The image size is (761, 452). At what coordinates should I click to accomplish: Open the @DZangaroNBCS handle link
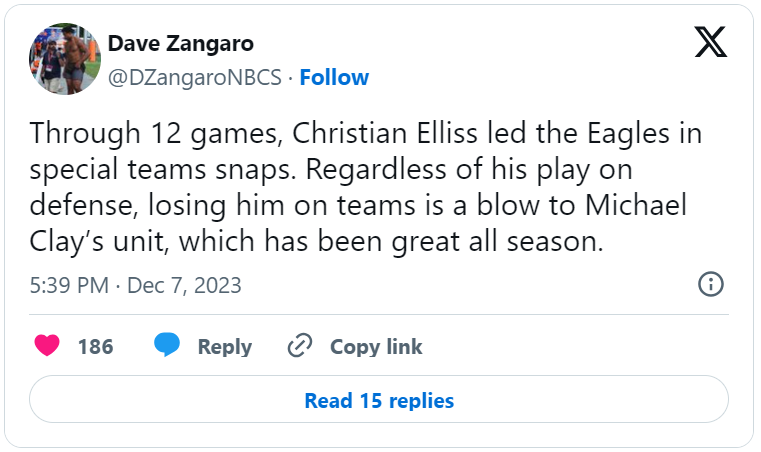point(194,77)
